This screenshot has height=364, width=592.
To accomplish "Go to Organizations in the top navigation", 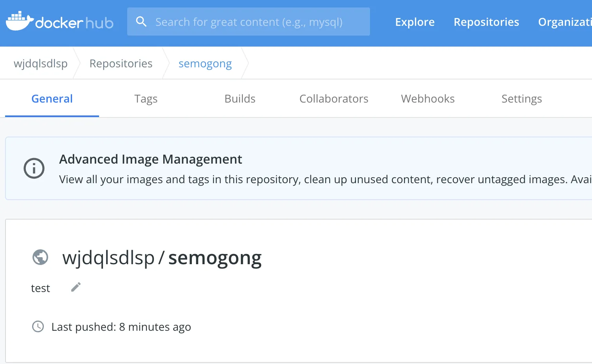I will (x=564, y=22).
